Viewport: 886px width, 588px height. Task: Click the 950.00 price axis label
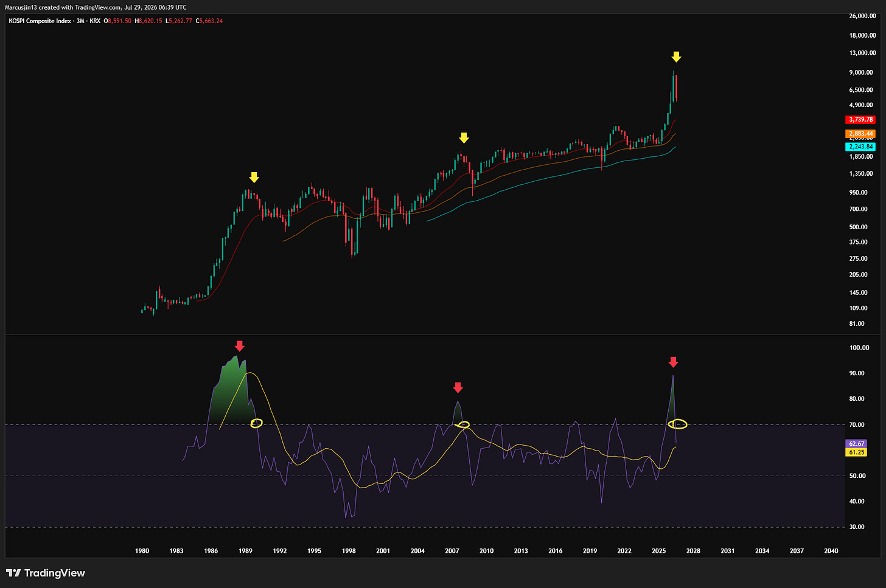point(859,193)
